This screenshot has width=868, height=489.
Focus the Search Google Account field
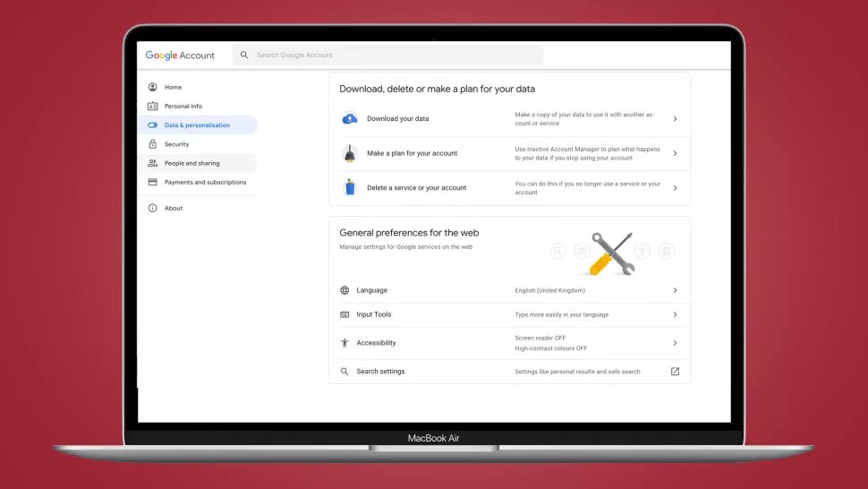pos(387,55)
